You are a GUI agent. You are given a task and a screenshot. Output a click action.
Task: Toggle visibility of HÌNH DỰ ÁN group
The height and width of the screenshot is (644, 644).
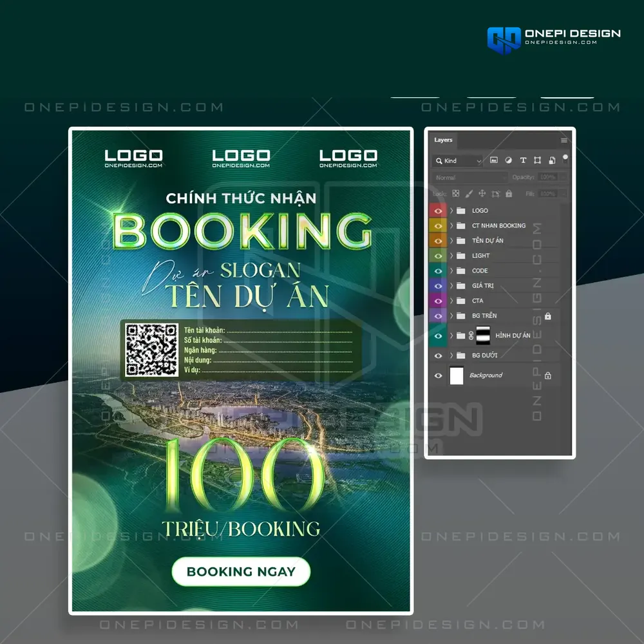click(438, 336)
